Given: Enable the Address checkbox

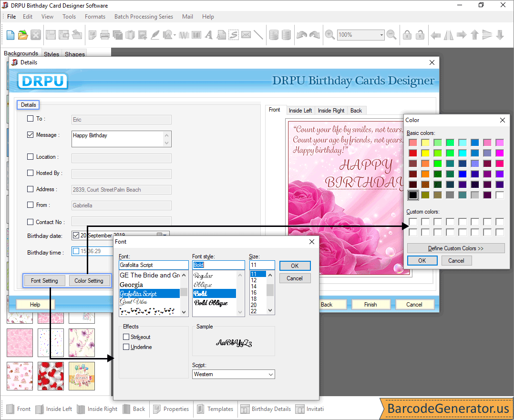Looking at the screenshot, I should point(30,189).
